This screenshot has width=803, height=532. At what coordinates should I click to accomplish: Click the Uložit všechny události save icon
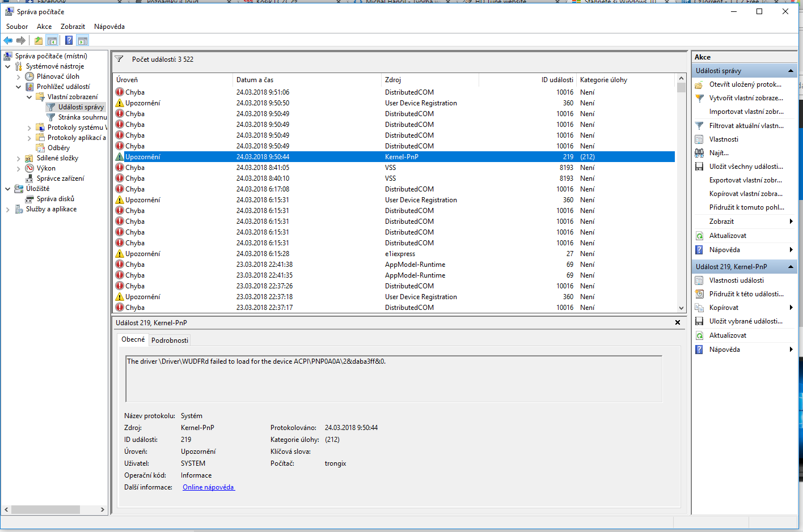click(x=699, y=167)
